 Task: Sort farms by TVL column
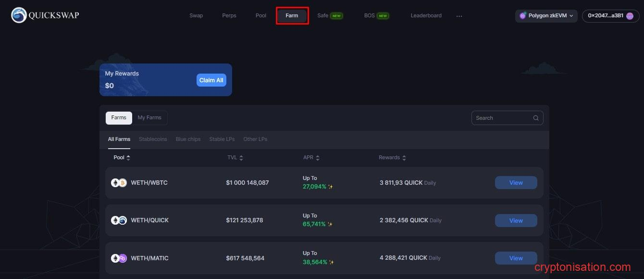[x=235, y=158]
